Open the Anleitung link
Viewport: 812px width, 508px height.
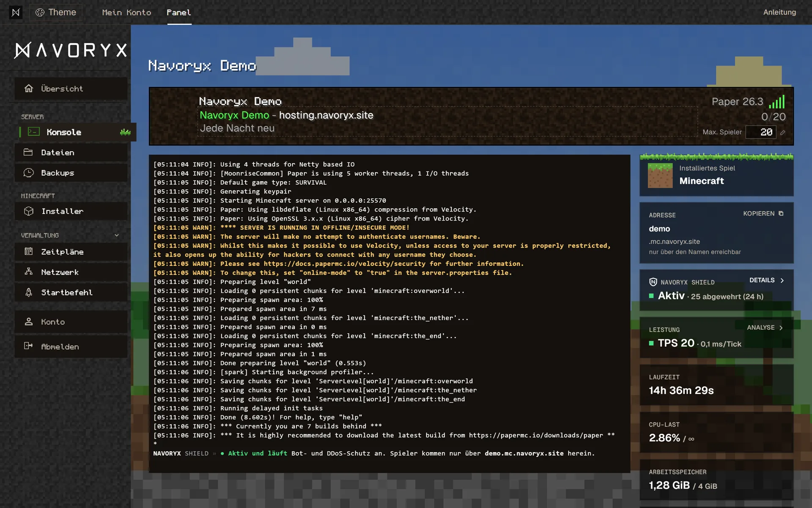tap(779, 12)
